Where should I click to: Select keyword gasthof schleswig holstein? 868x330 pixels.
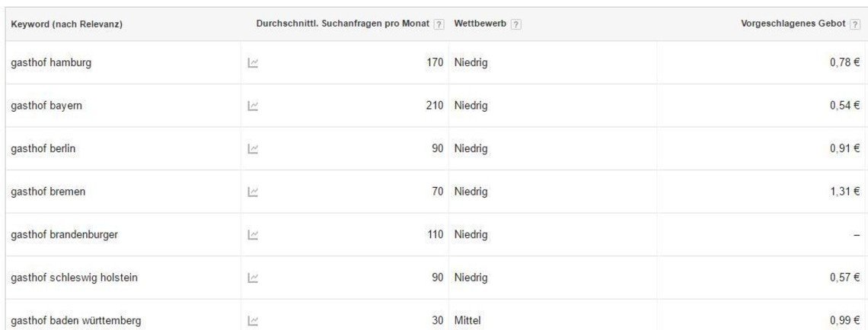(74, 278)
